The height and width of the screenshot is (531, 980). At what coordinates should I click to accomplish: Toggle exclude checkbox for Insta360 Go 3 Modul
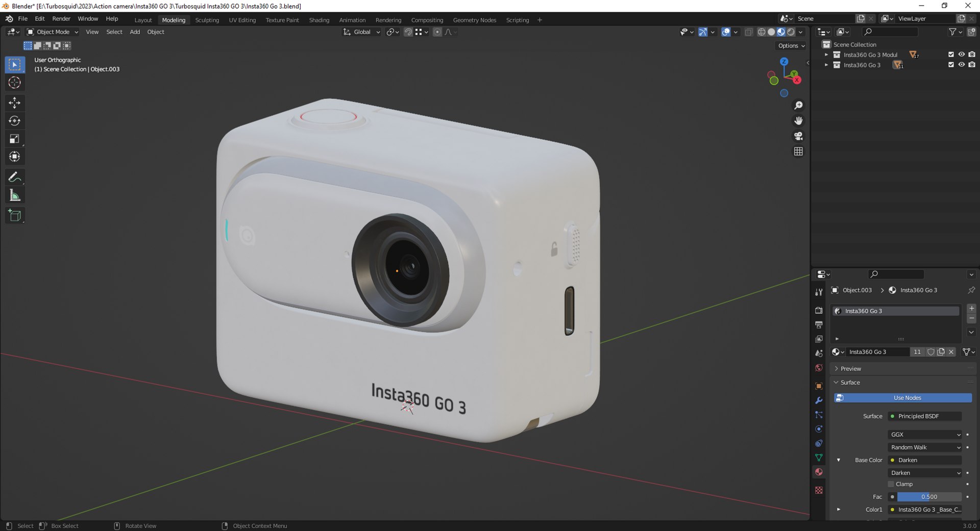(951, 55)
